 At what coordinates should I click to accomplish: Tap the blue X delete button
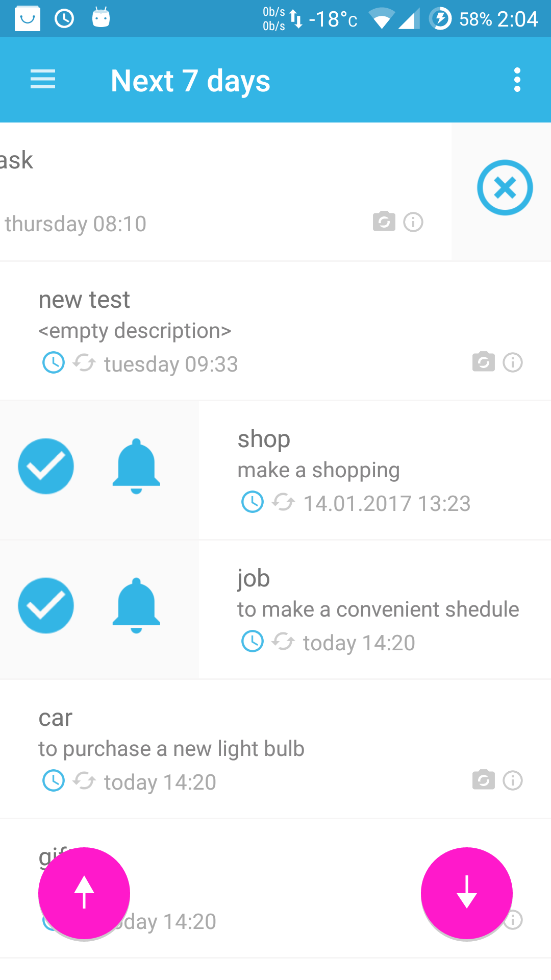[x=505, y=188]
